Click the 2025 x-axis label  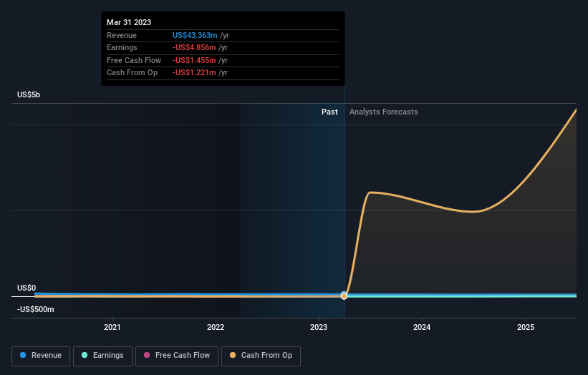526,327
